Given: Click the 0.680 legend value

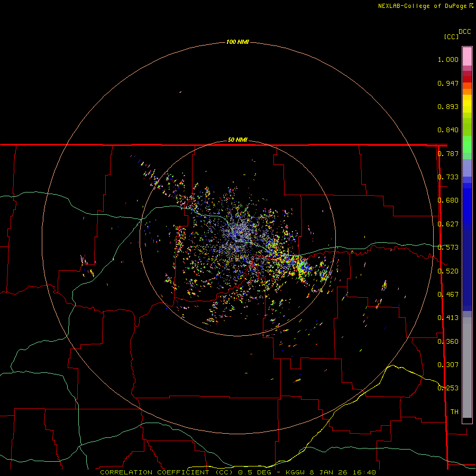Looking at the screenshot, I should coord(448,200).
